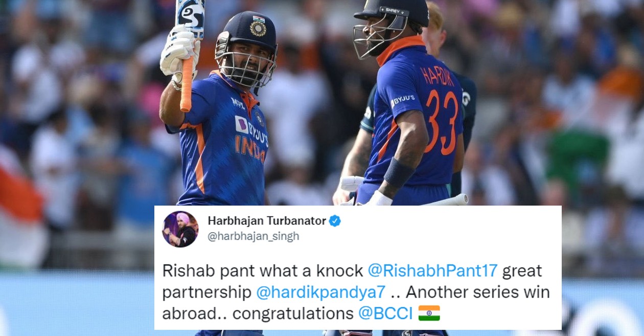Click the orange handle of raised bat
This screenshot has width=644, height=336.
click(187, 84)
